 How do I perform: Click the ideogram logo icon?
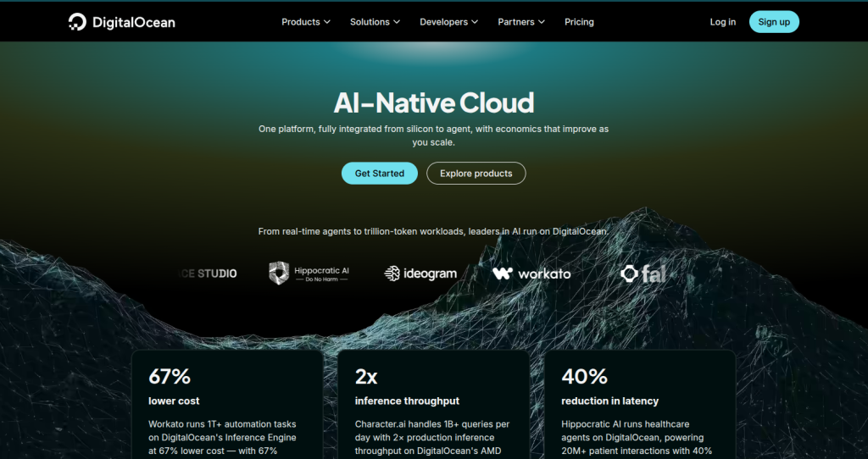coord(392,274)
